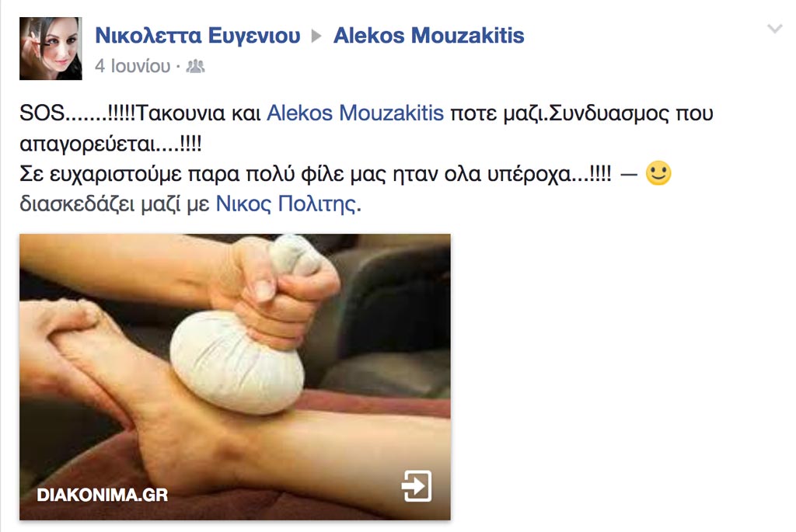Click the arrow triangle between the names

316,36
